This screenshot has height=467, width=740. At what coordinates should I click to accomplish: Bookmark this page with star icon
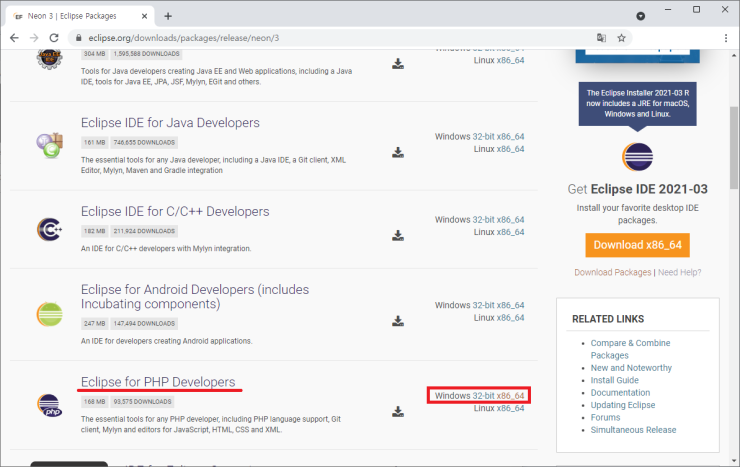click(x=621, y=38)
